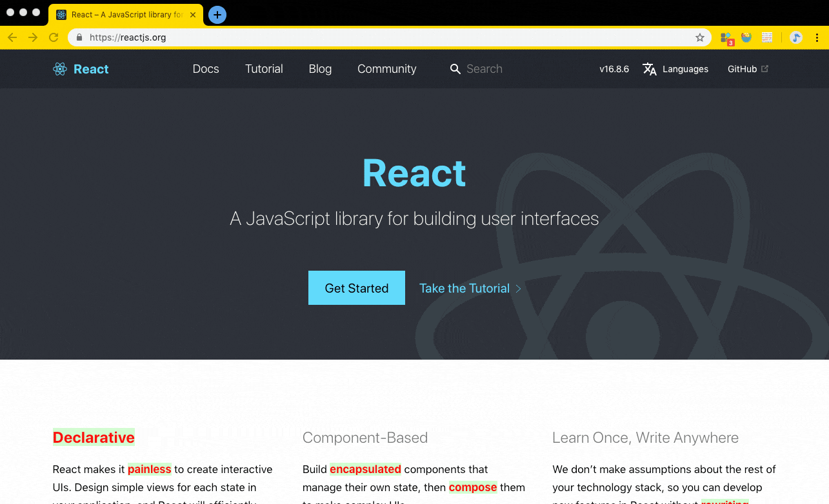Click the profile avatar icon
This screenshot has width=829, height=504.
[796, 37]
